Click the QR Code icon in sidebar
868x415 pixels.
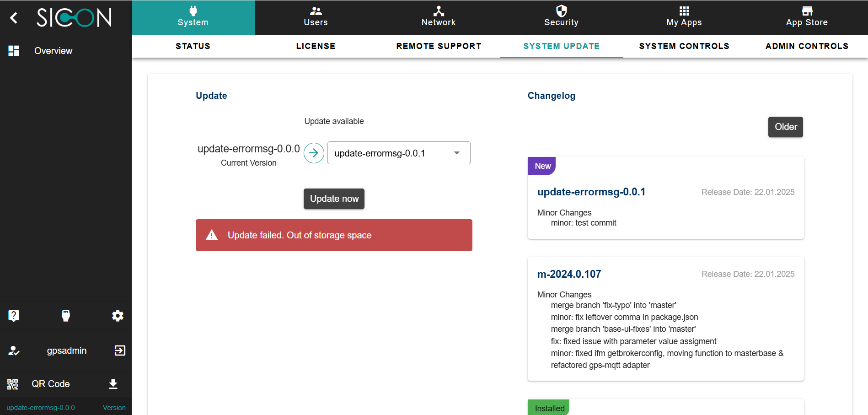13,384
